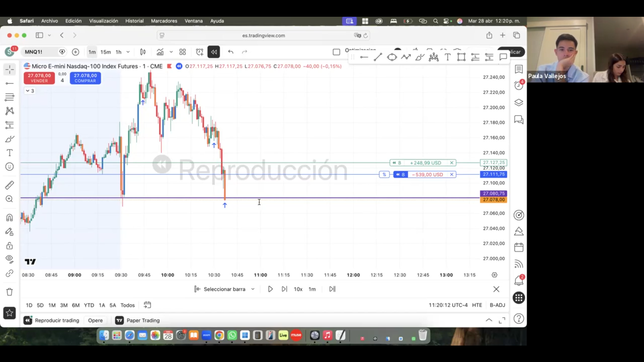Open the watchlist panel icon on right sidebar
Screen dimensions: 644x362
[519, 69]
